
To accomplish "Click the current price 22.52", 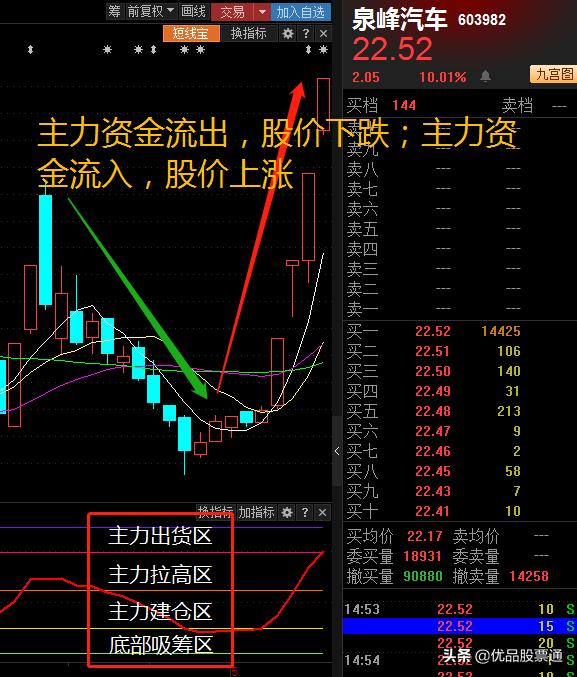I will click(392, 49).
